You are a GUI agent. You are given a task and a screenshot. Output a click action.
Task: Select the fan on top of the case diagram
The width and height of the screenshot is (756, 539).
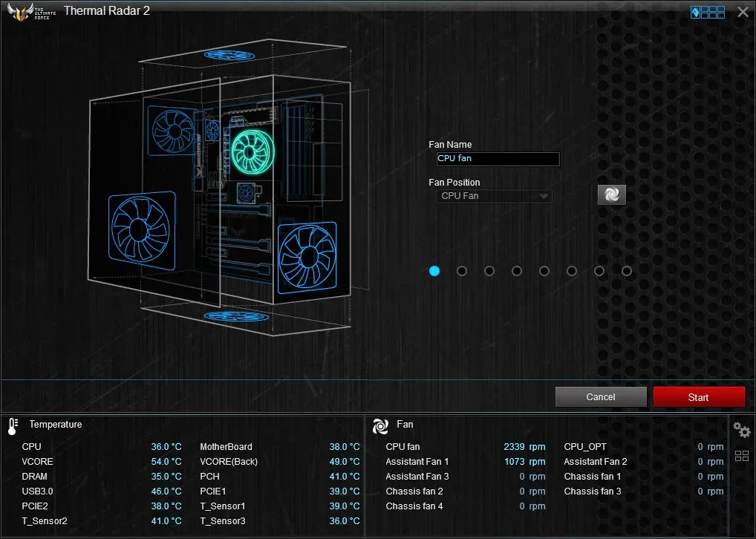point(229,55)
